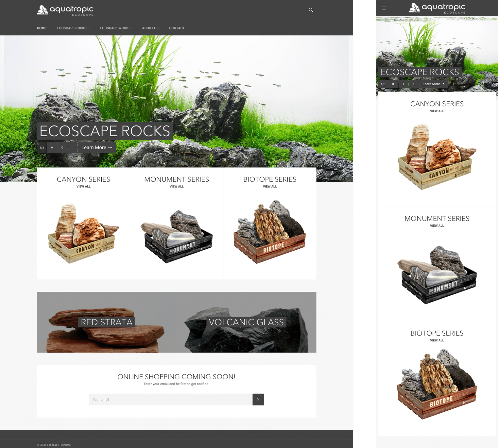
Task: Open the mobile hamburger menu icon
Action: [384, 8]
